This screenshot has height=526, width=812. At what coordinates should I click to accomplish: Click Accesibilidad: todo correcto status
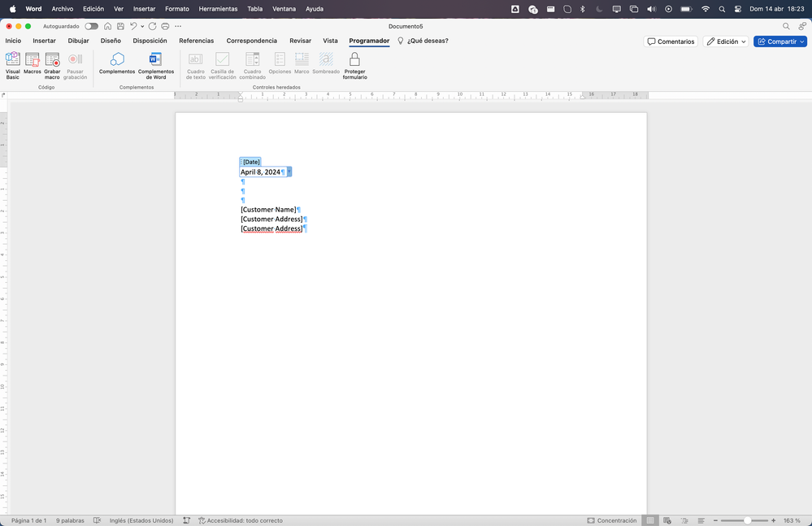(x=241, y=520)
